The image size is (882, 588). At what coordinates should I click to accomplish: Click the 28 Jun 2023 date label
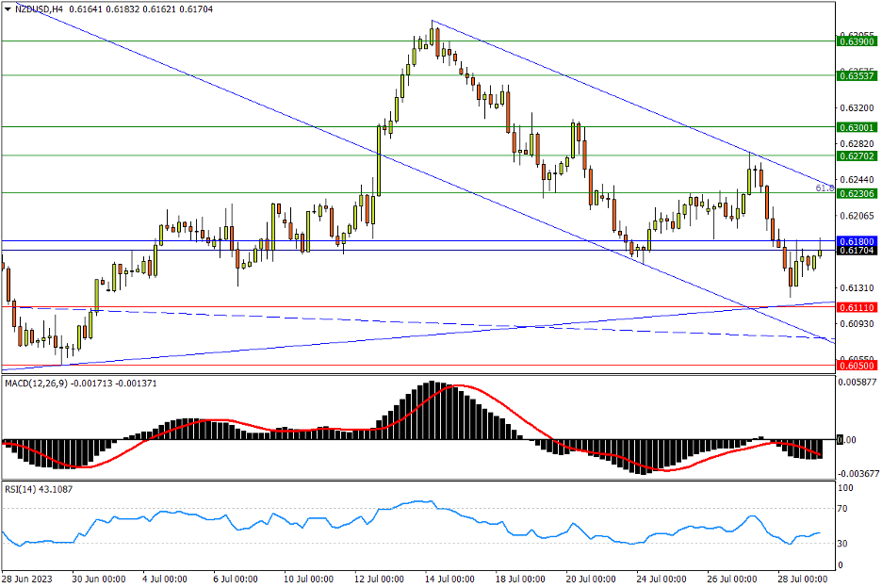26,579
